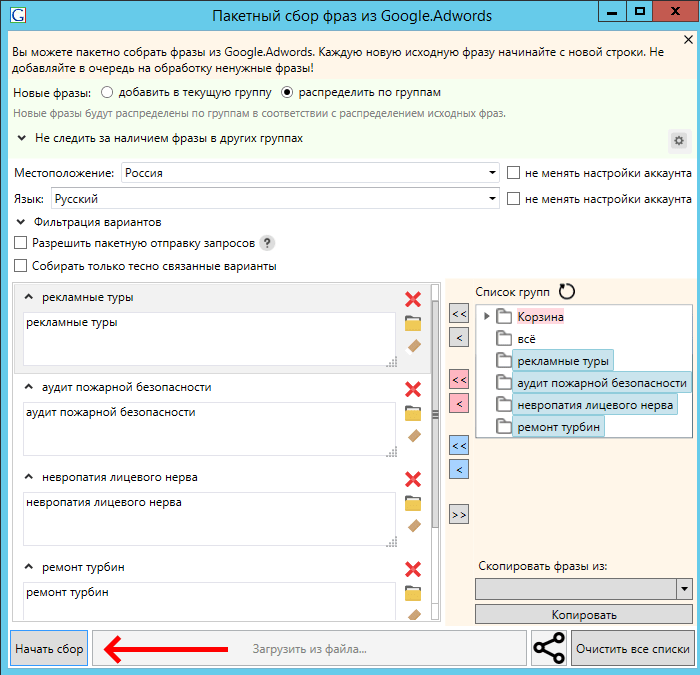Click the phrase list vertical scrollbar thumb
The image size is (700, 675).
pos(435,415)
